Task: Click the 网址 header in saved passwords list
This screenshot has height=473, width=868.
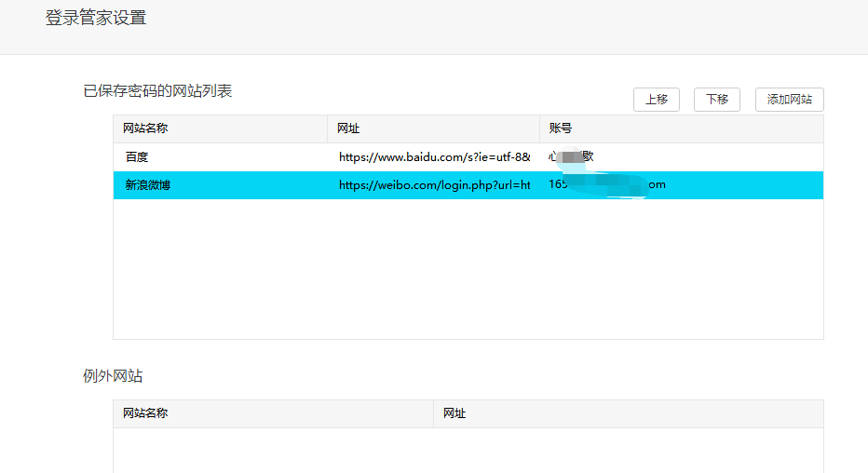Action: pos(348,128)
